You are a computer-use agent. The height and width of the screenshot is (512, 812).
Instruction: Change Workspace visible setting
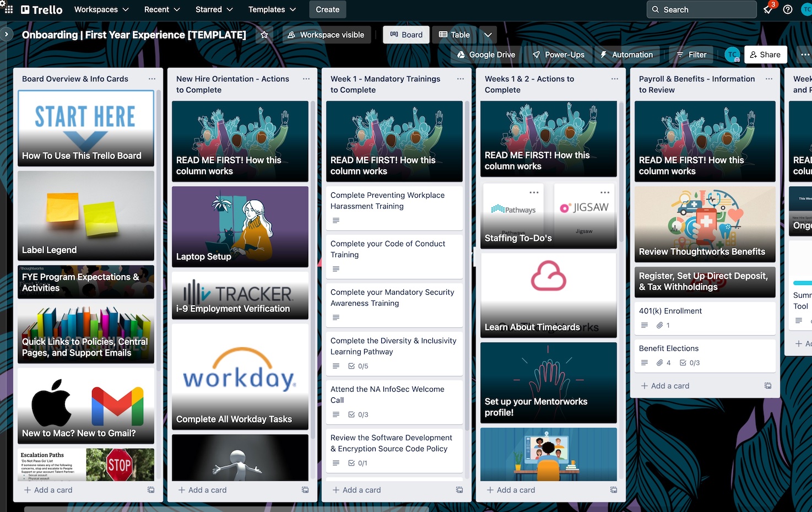click(326, 35)
